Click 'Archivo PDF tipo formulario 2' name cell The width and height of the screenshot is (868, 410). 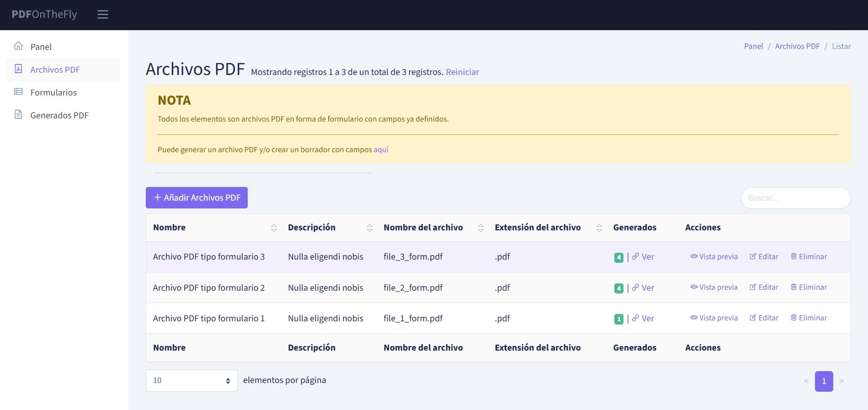[209, 288]
